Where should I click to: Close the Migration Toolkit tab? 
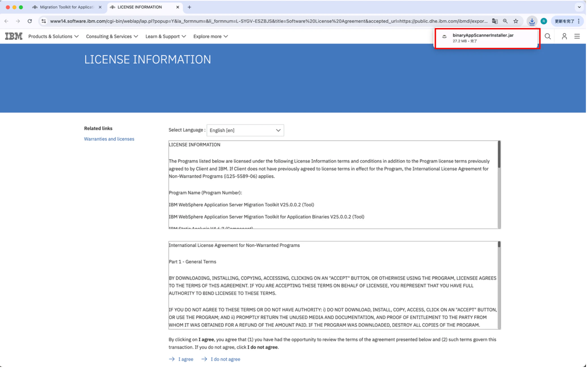100,7
